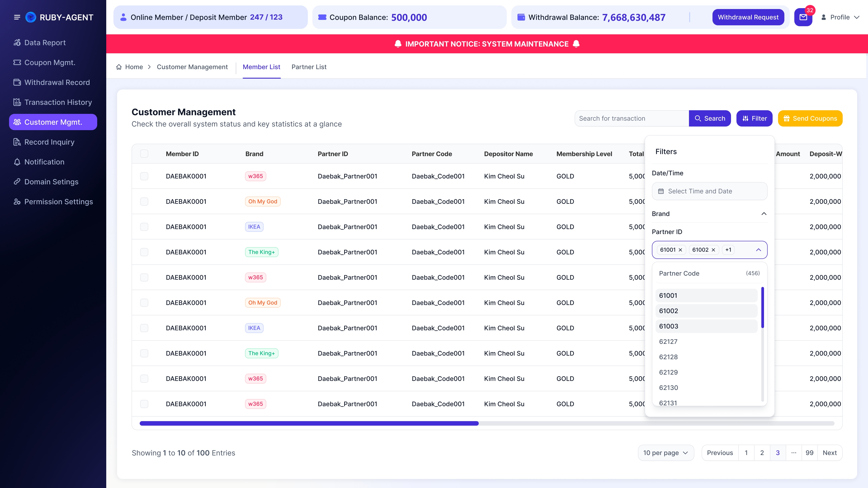
Task: Click the Transaction History icon
Action: coord(17,102)
